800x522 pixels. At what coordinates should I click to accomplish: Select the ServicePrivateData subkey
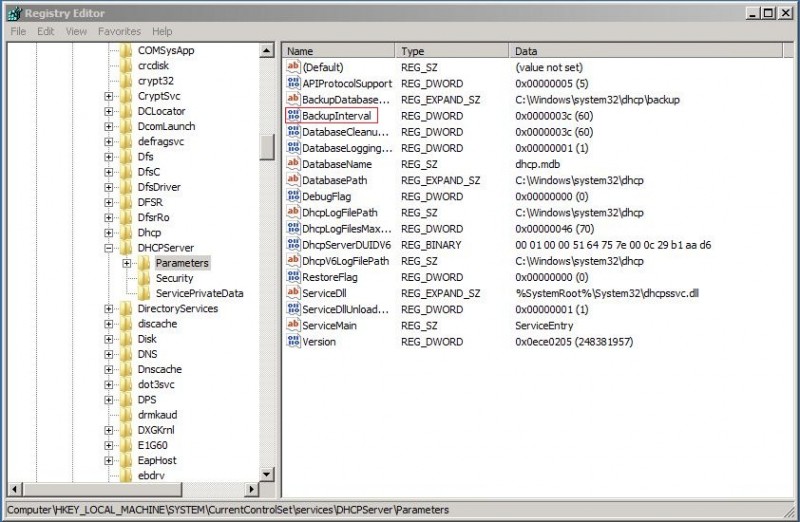pyautogui.click(x=199, y=294)
